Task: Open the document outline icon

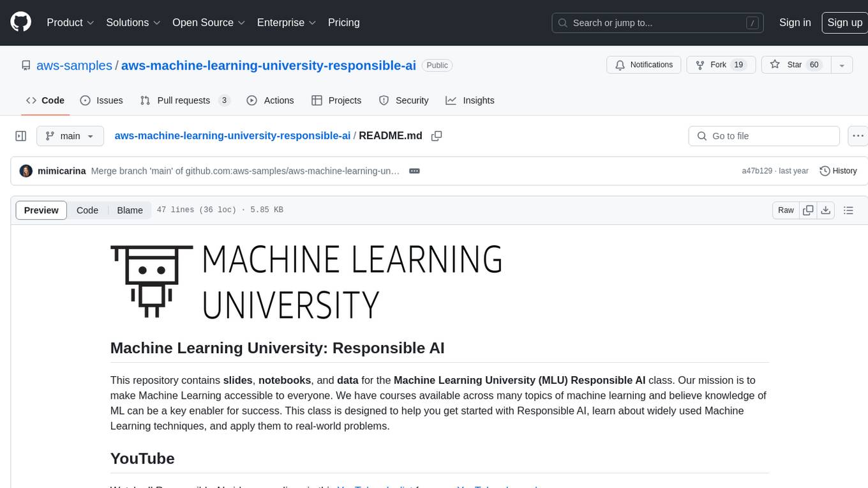Action: coord(848,210)
